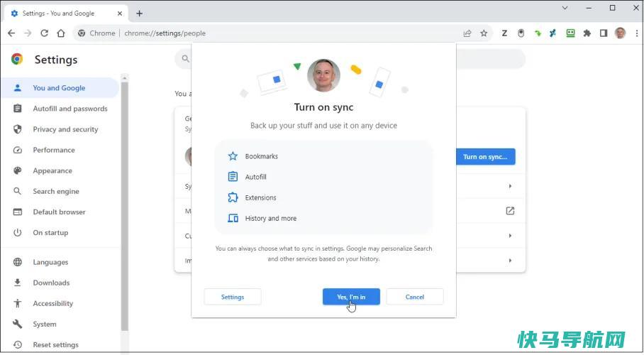Toggle the side panel icon
This screenshot has width=644, height=355.
tap(604, 33)
